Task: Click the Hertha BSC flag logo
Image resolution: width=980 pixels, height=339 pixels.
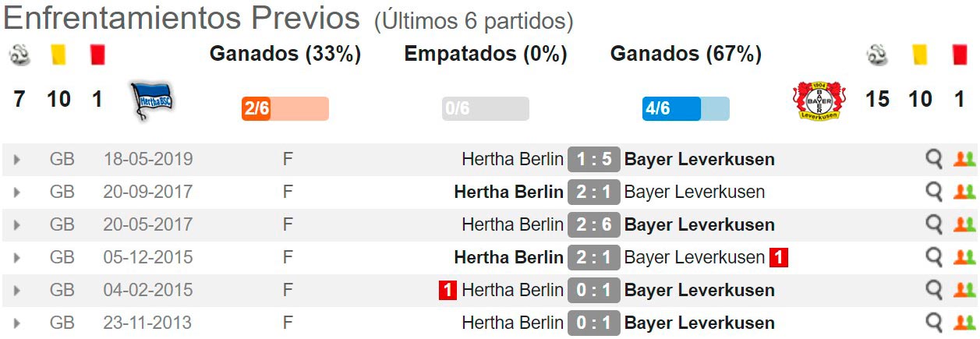Action: click(151, 101)
